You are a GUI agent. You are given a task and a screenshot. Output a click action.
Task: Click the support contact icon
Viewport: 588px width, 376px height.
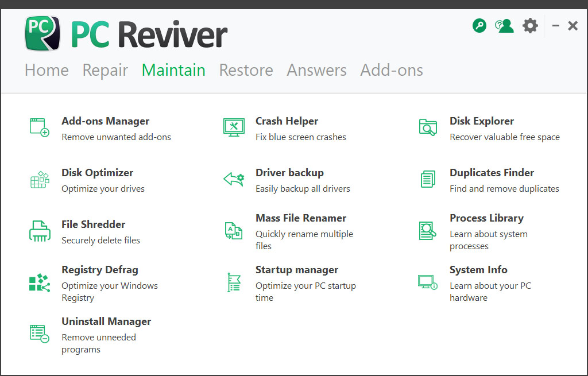[504, 25]
